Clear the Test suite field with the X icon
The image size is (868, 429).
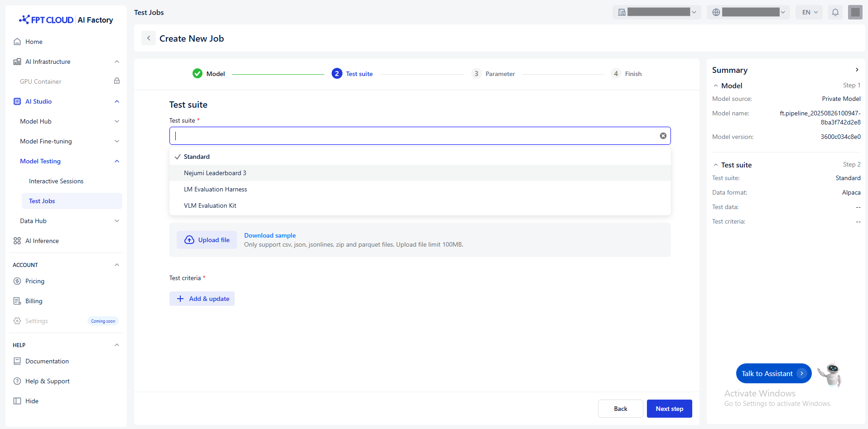(x=663, y=136)
